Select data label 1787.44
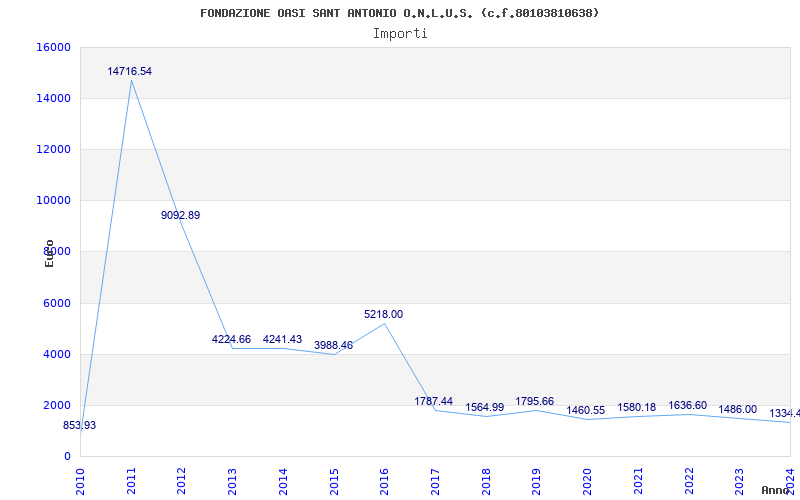The image size is (800, 500). [x=434, y=402]
